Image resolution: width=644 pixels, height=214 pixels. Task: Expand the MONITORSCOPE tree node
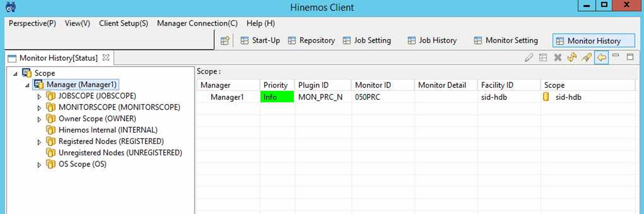click(39, 108)
